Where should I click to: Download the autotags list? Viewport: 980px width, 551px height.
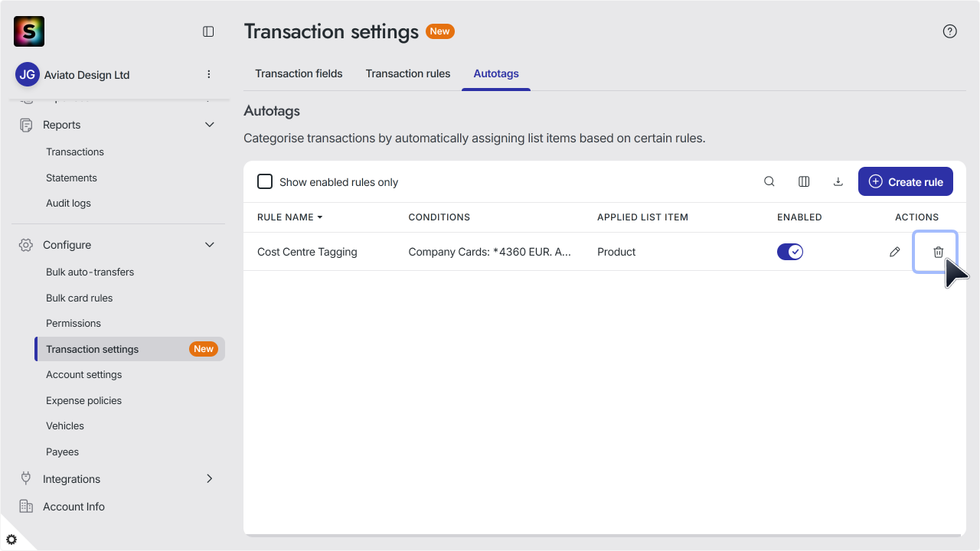tap(838, 181)
